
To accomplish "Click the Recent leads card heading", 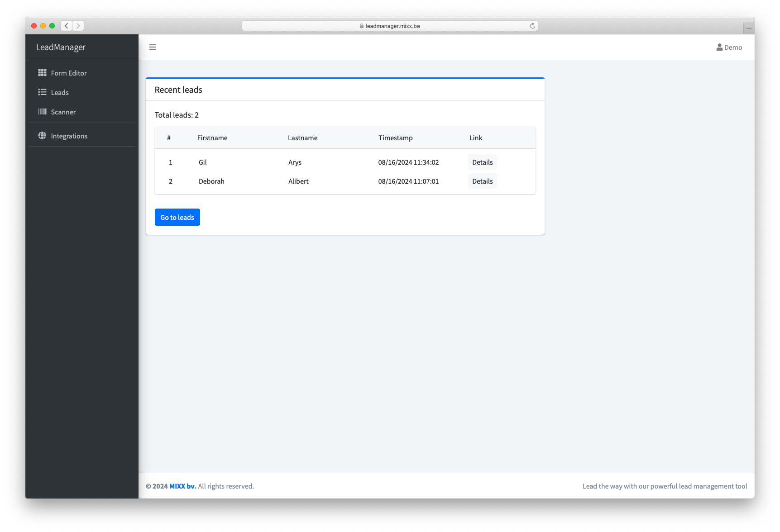I will (178, 90).
